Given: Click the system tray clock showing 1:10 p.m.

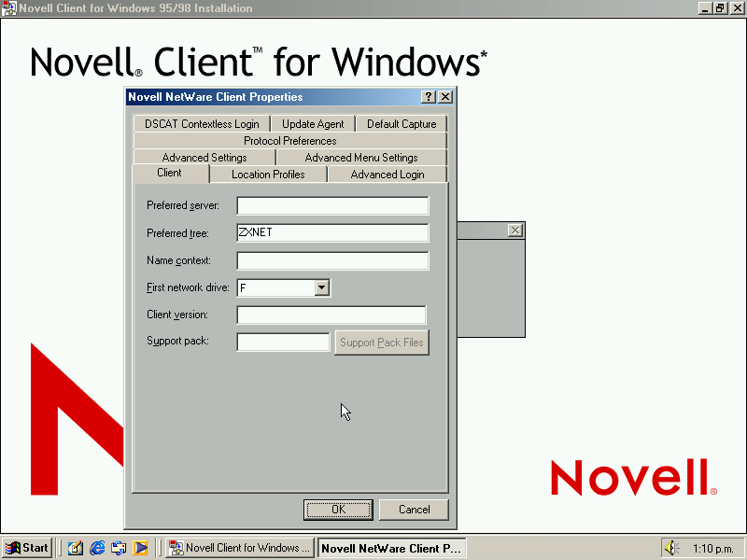Looking at the screenshot, I should 713,549.
